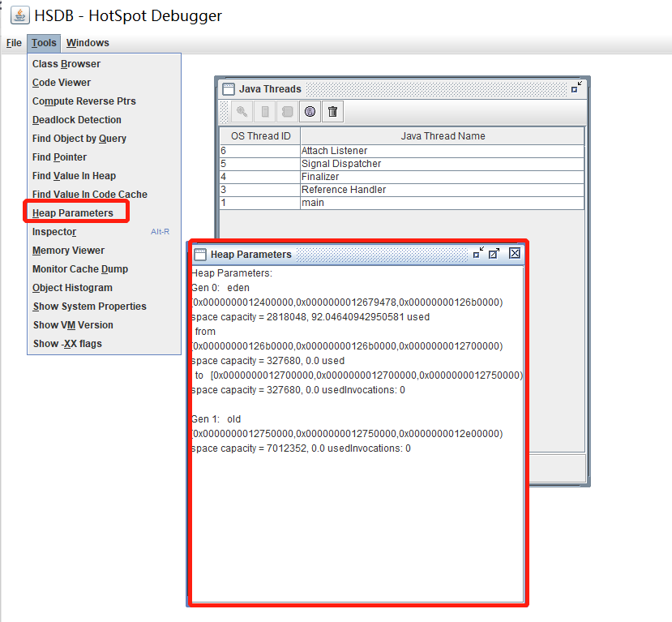Open Object Histogram from Tools
Viewport: 672px width, 622px height.
click(x=104, y=288)
